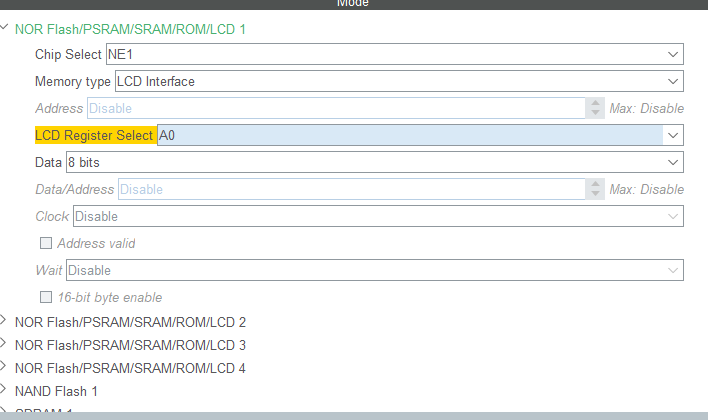
Task: Click inside the Data/Address input field
Action: [x=350, y=189]
